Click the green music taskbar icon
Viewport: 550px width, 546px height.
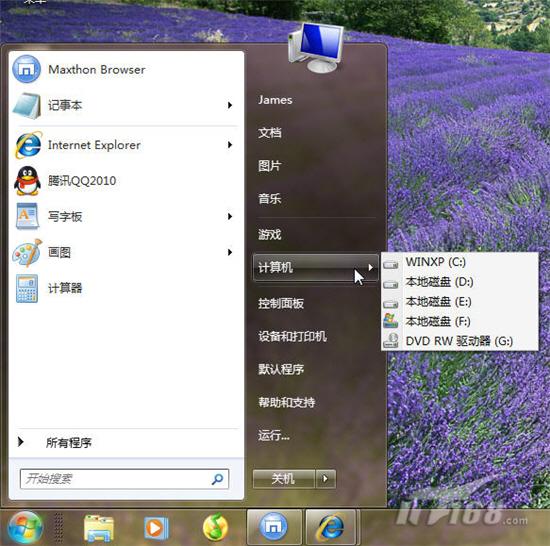[x=215, y=527]
